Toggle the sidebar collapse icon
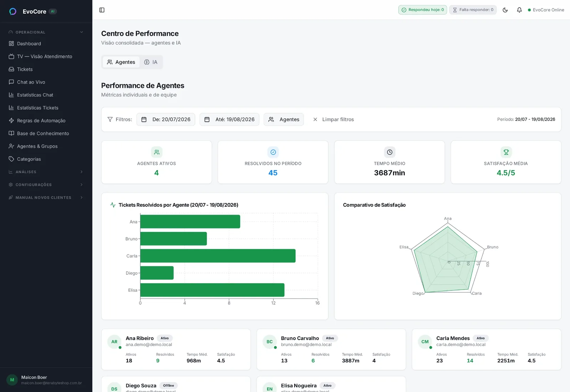This screenshot has width=570, height=392. (x=102, y=10)
